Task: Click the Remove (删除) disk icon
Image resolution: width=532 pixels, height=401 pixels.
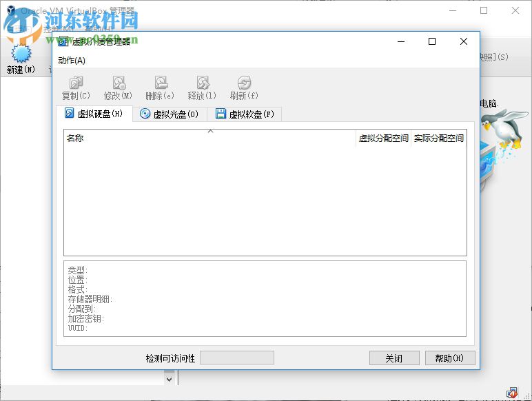Action: (161, 83)
